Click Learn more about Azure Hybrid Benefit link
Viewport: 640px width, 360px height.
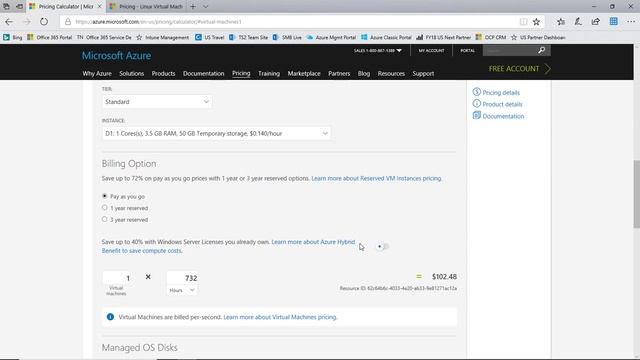(x=229, y=246)
